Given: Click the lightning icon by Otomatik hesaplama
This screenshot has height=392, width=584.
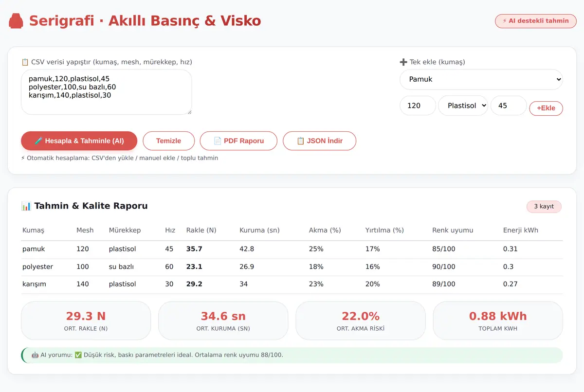Looking at the screenshot, I should click(x=23, y=158).
